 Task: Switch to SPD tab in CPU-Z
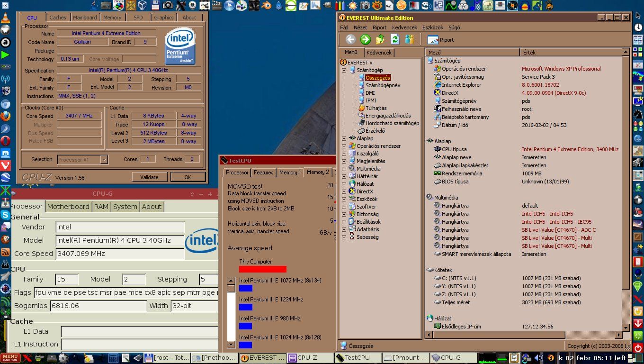pos(138,18)
